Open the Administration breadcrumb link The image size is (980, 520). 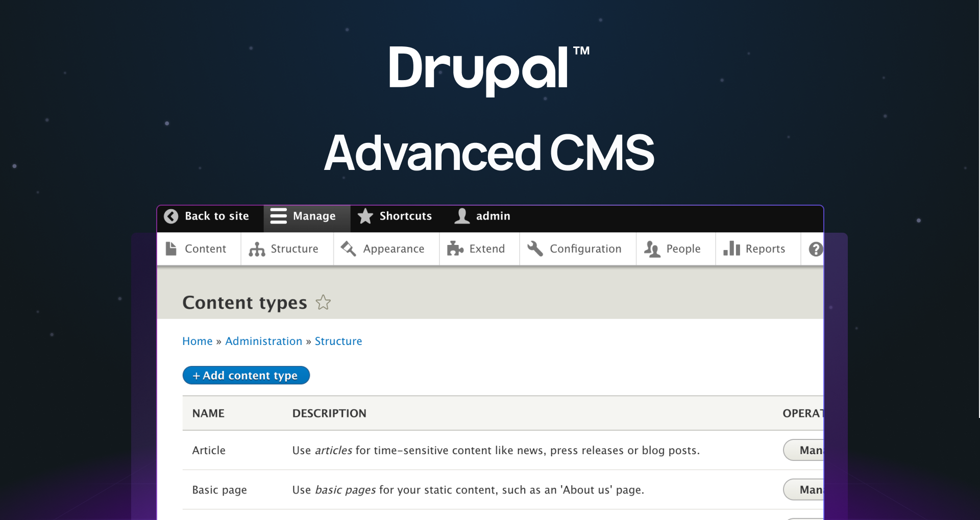[x=263, y=341]
